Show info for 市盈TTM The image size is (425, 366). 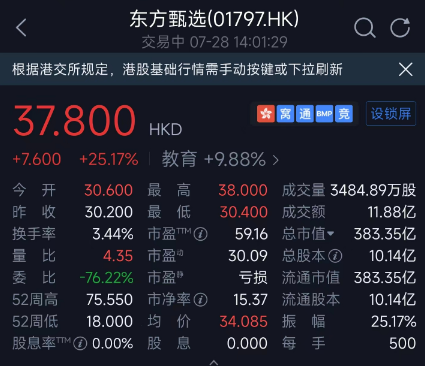(200, 234)
